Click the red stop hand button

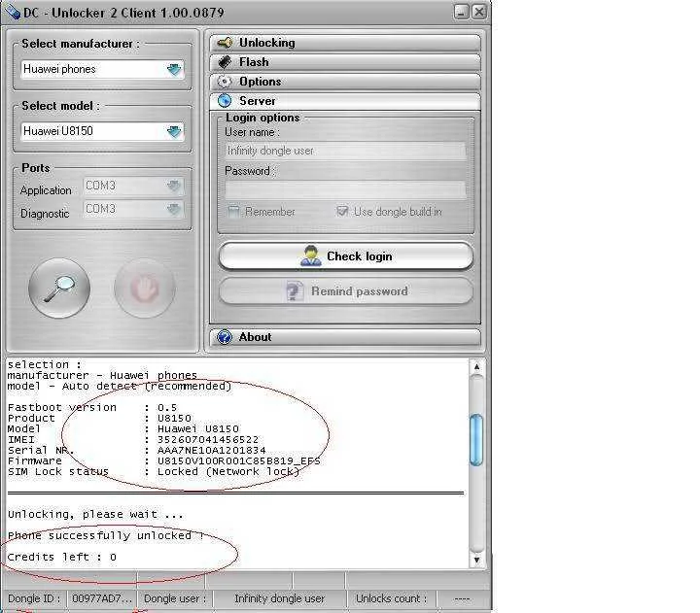(144, 289)
